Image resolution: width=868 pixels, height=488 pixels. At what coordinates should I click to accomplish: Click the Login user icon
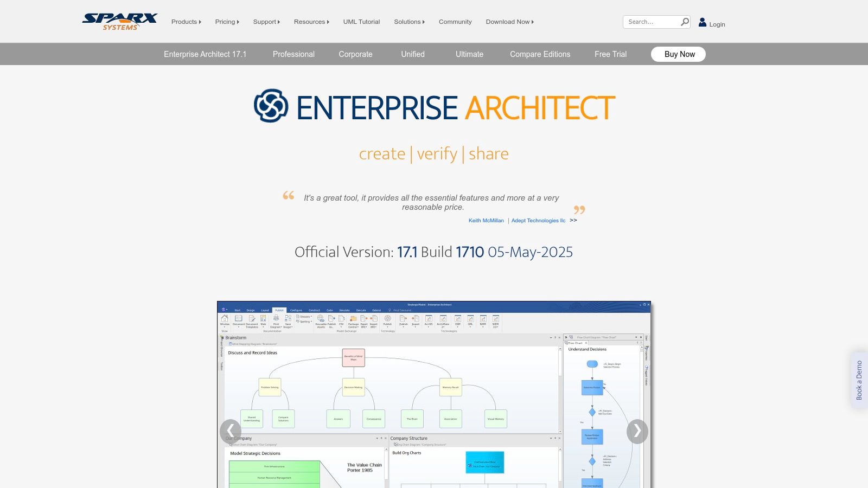click(703, 22)
